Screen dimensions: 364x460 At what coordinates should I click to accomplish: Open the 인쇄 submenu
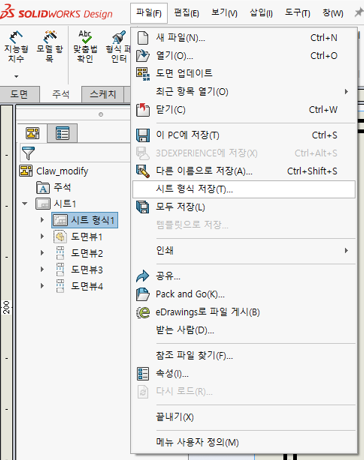(x=244, y=250)
